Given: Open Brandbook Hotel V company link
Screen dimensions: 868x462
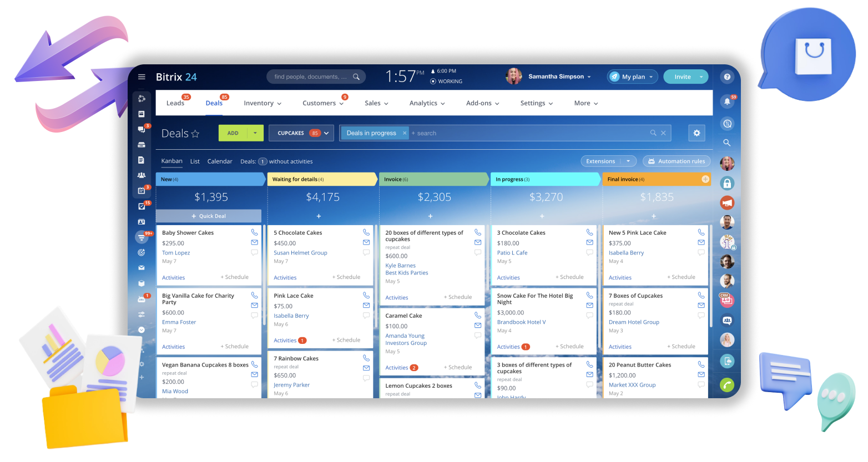Looking at the screenshot, I should coord(521,322).
